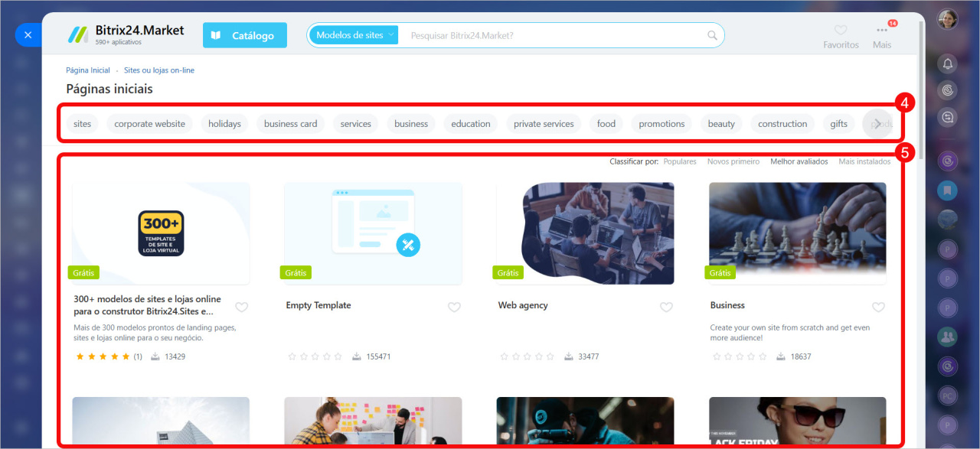Favorite the Empty Template app
980x449 pixels.
click(x=454, y=307)
